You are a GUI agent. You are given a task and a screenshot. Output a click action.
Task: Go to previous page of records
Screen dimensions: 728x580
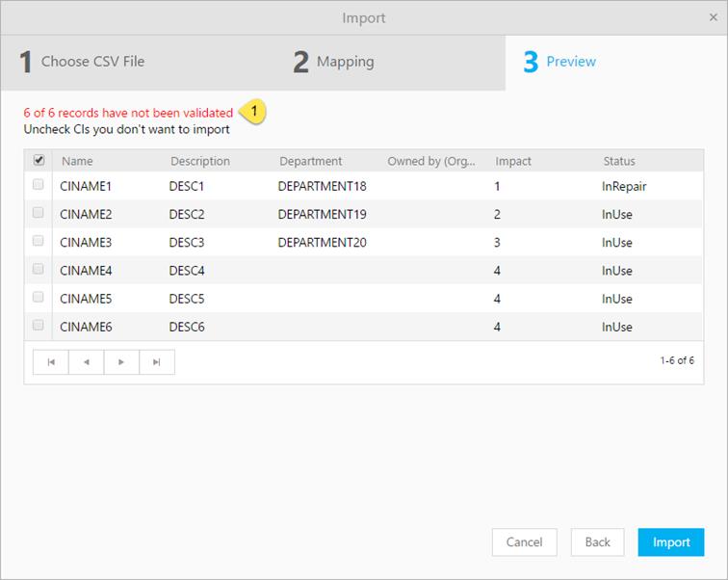tap(87, 362)
